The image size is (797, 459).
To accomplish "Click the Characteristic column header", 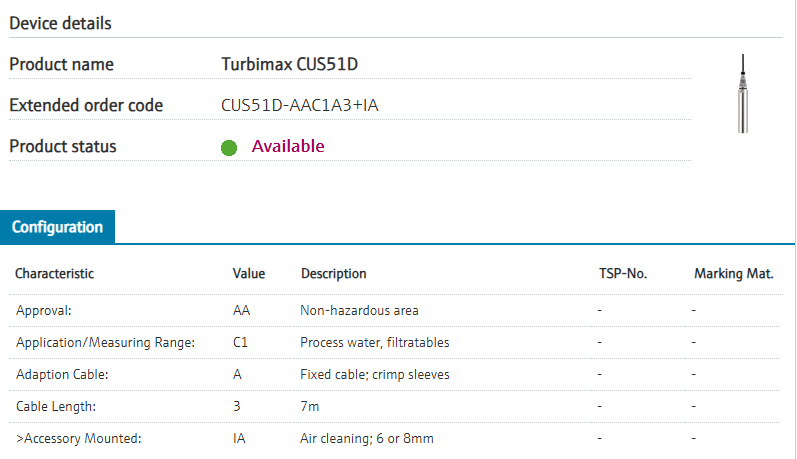I will 54,273.
